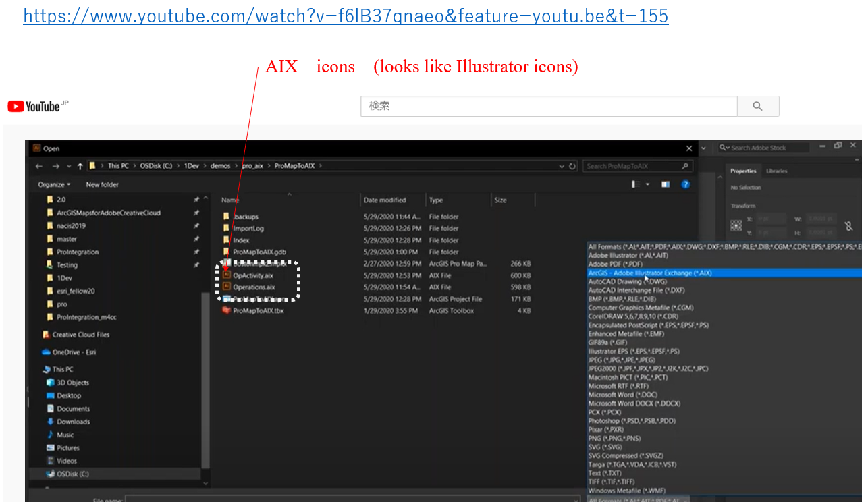Select the Transform reference point grid
The height and width of the screenshot is (502, 868).
coord(736,227)
